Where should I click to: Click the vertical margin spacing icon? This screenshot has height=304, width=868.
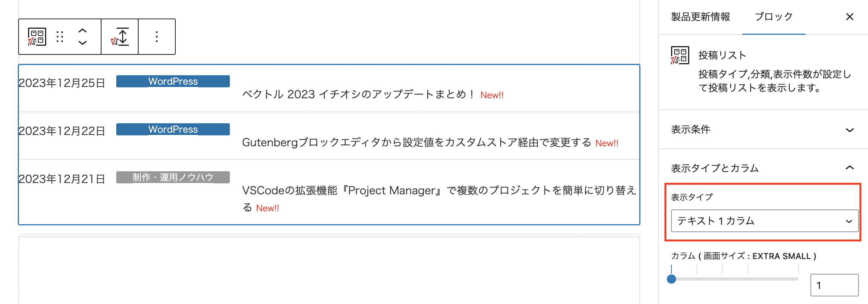pos(120,37)
